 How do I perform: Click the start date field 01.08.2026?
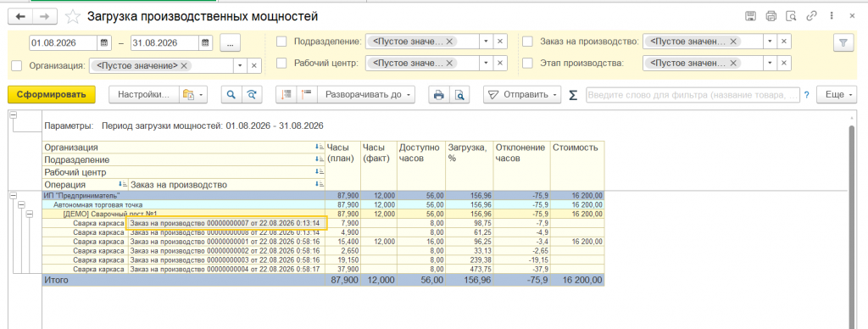(63, 42)
